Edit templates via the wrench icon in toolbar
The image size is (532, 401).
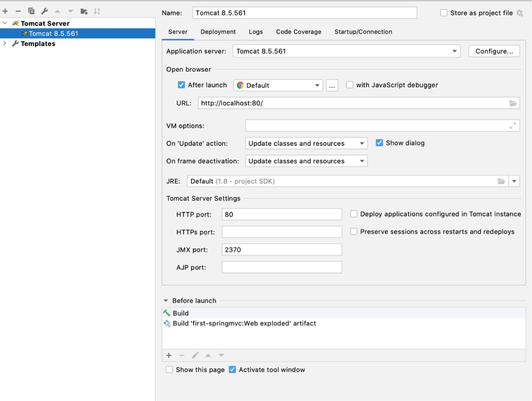[x=44, y=11]
